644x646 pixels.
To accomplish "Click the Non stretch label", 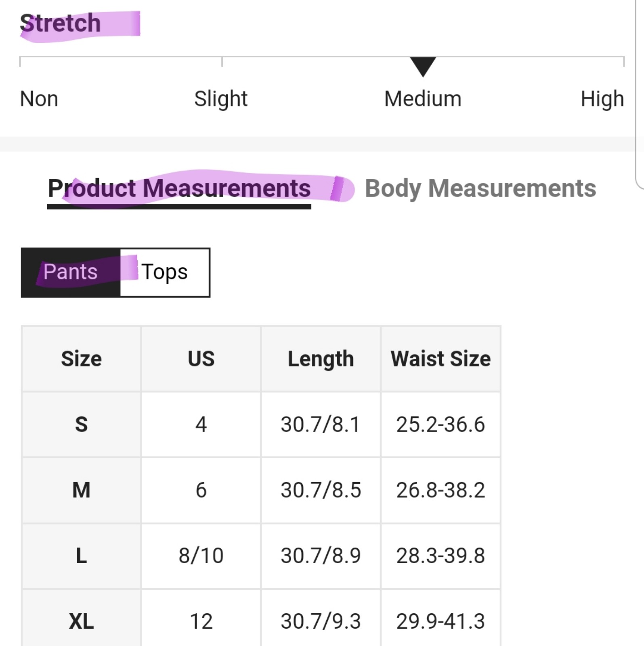I will (x=39, y=99).
